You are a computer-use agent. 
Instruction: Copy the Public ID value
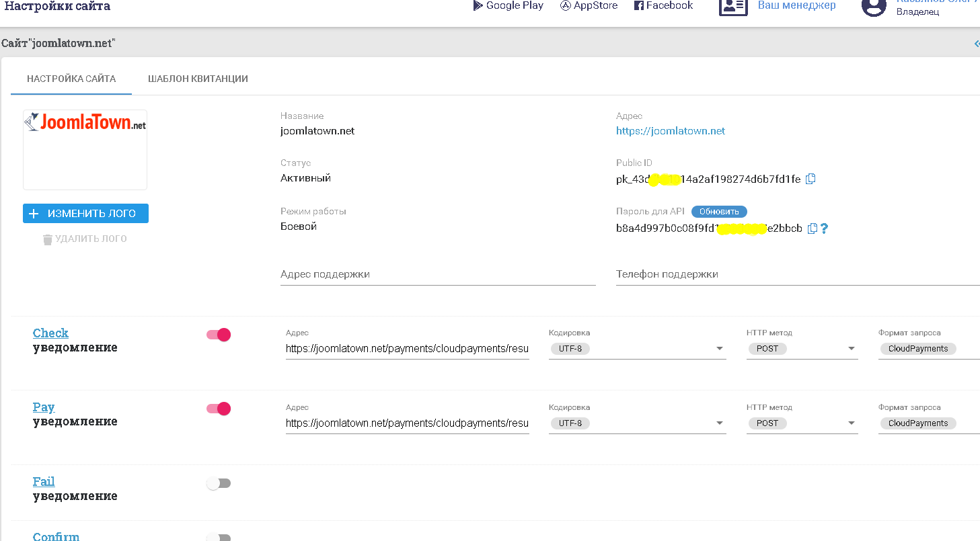click(811, 179)
